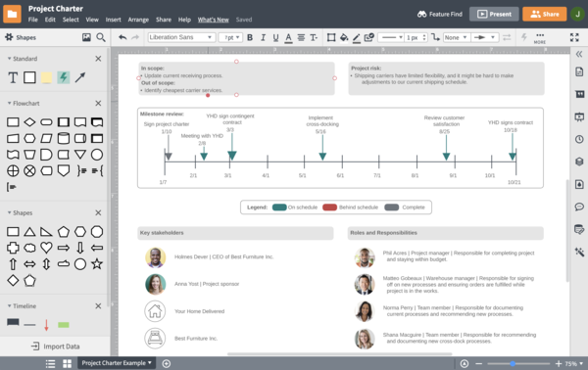This screenshot has width=588, height=370.
Task: Open the text options icon
Action: click(314, 37)
